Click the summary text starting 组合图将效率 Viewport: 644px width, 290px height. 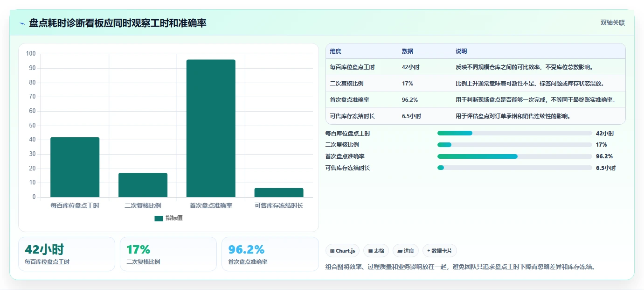[460, 267]
